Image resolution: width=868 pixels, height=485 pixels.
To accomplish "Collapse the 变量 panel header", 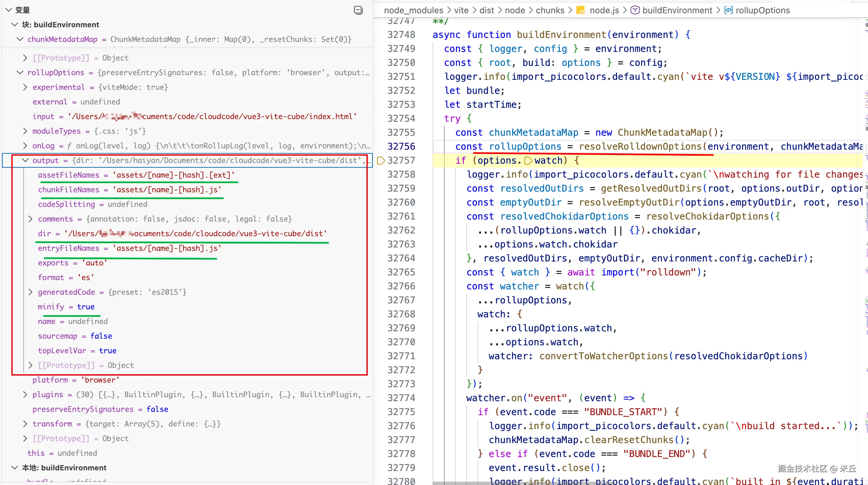I will point(9,10).
